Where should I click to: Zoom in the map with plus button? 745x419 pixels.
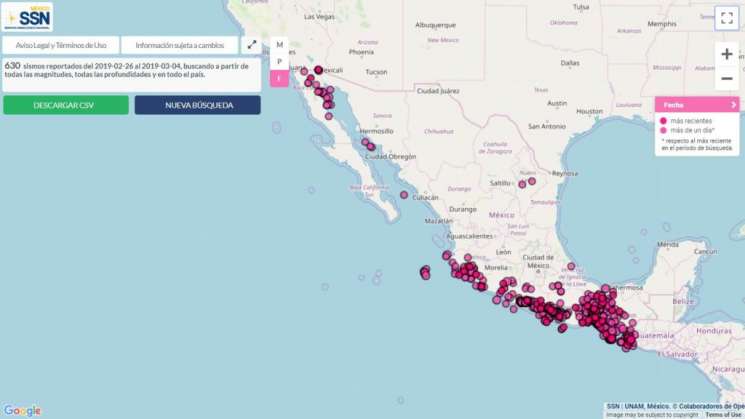pyautogui.click(x=727, y=54)
